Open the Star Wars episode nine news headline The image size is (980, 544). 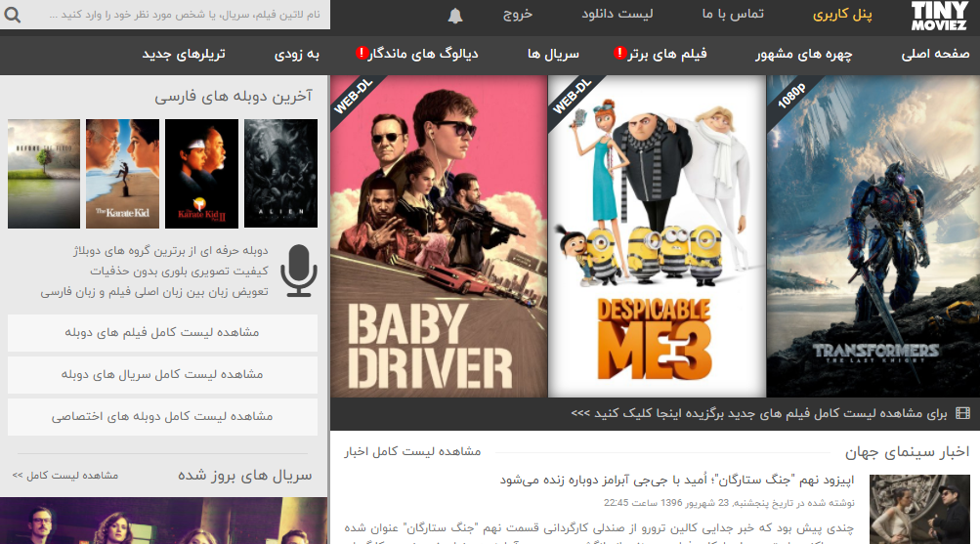(x=676, y=481)
